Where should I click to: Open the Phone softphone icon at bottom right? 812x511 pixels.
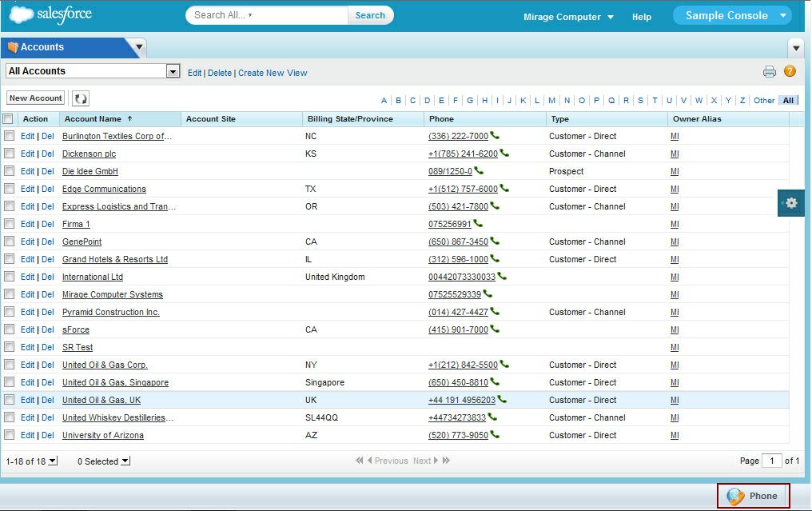coord(753,496)
